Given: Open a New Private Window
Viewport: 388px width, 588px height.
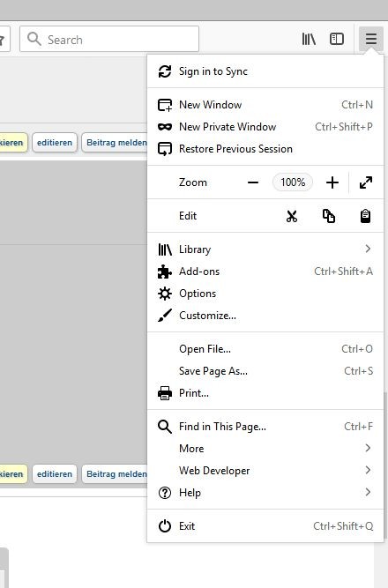Looking at the screenshot, I should (x=265, y=127).
